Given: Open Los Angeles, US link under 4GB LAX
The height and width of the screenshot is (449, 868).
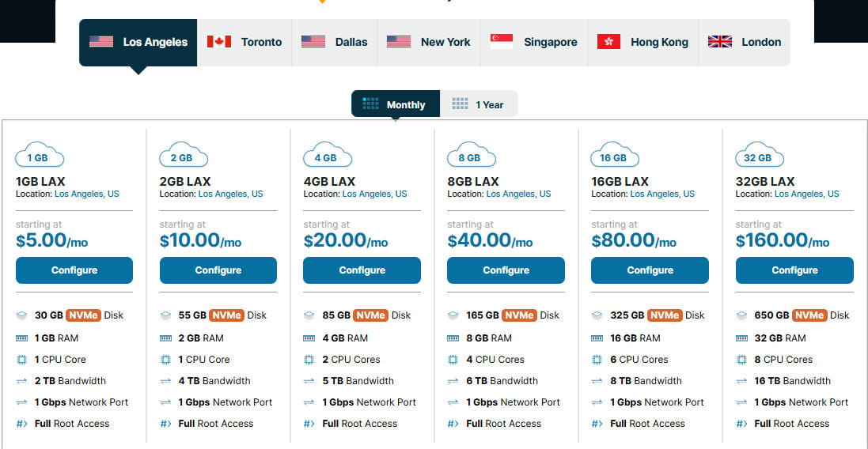Looking at the screenshot, I should tap(375, 194).
